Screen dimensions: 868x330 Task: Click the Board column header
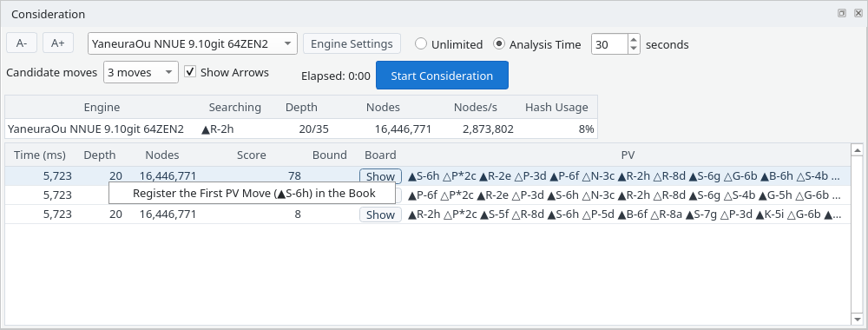tap(380, 155)
